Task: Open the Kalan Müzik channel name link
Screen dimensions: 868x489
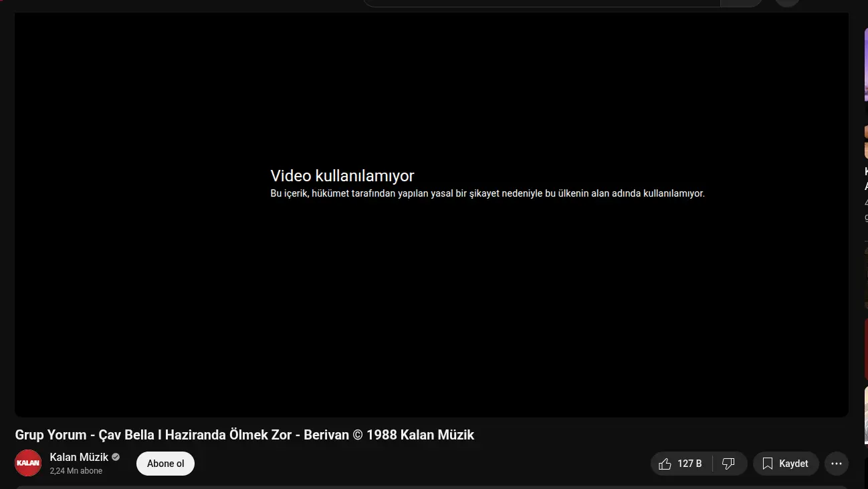Action: 79,457
